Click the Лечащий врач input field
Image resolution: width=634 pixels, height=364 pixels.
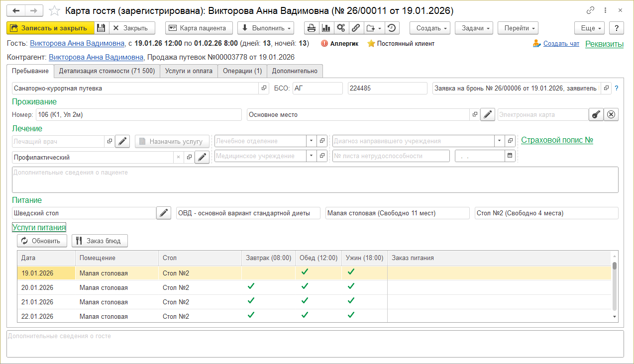[58, 141]
